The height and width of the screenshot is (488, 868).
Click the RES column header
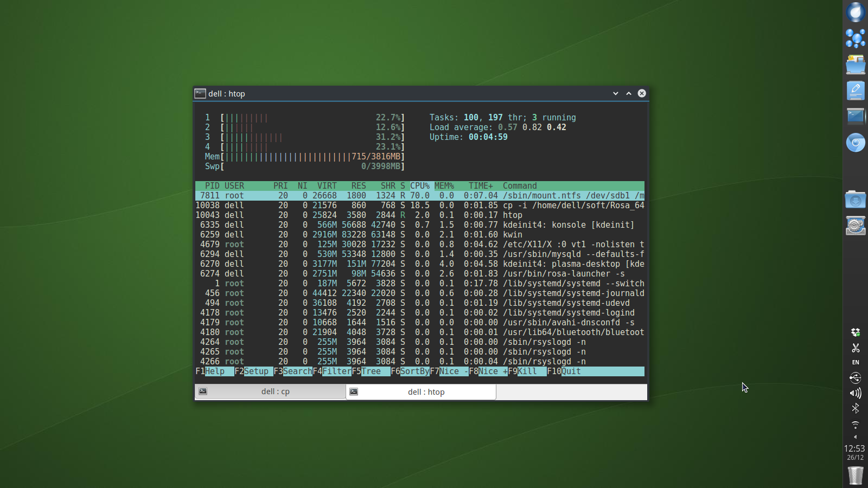click(359, 186)
